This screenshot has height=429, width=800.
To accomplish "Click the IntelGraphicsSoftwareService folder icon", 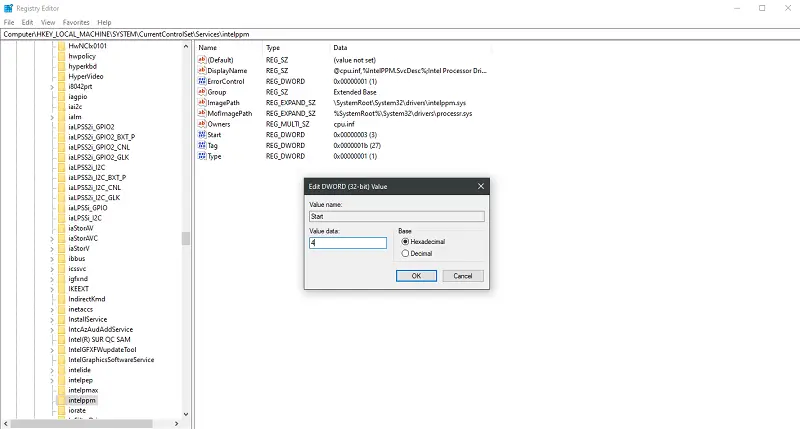I will click(60, 359).
